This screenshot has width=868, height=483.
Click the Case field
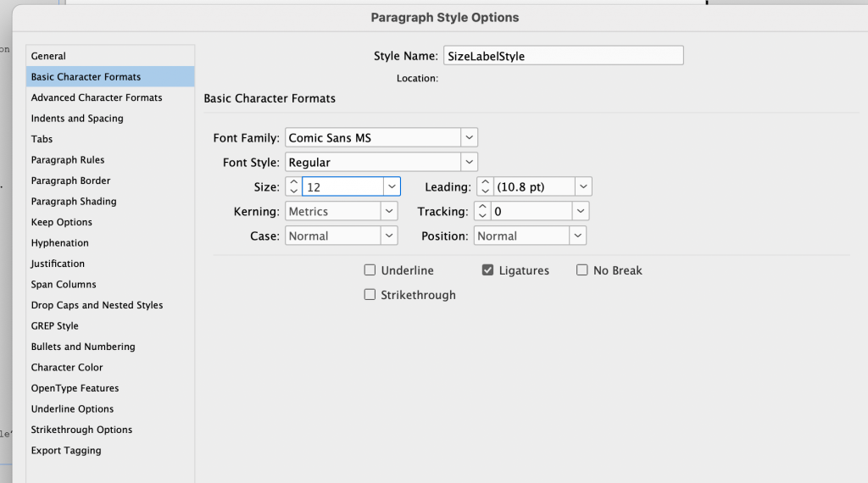pos(333,236)
